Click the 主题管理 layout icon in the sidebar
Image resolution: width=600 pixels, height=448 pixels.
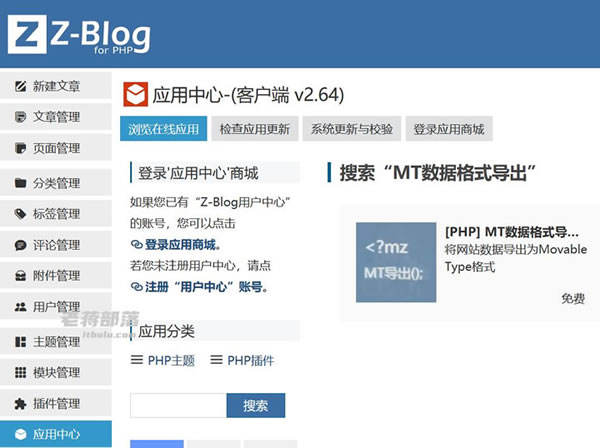[20, 342]
